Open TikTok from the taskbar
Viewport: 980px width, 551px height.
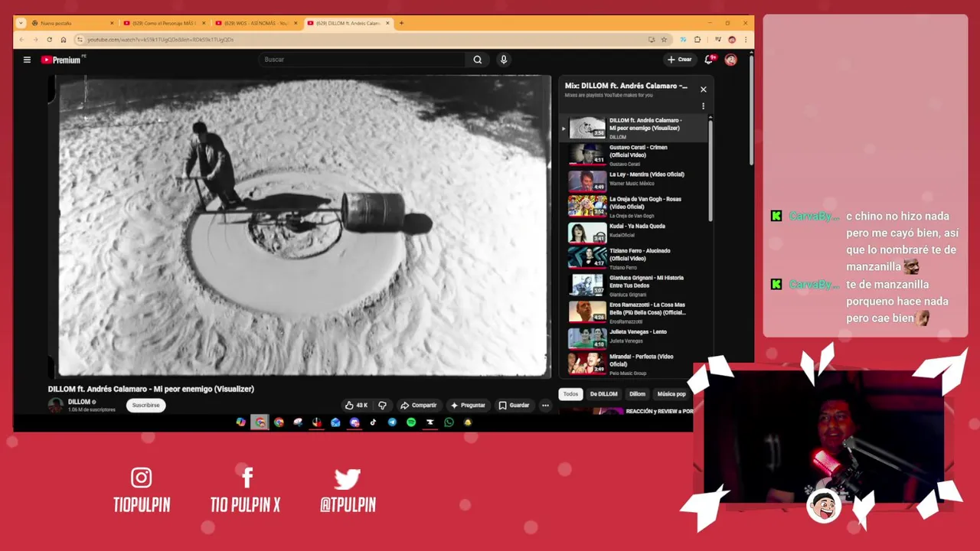(373, 422)
